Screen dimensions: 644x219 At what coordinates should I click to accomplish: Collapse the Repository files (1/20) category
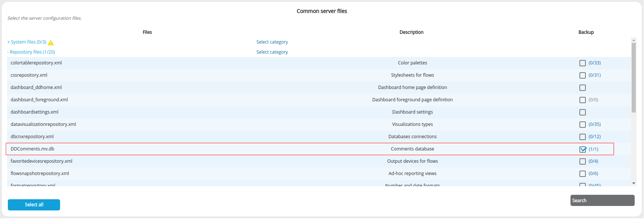coord(31,52)
